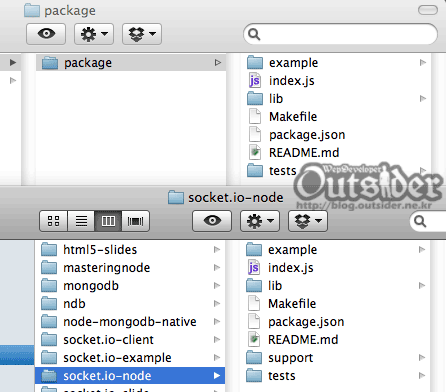Select Makefile in package window
The image size is (446, 392).
point(336,117)
